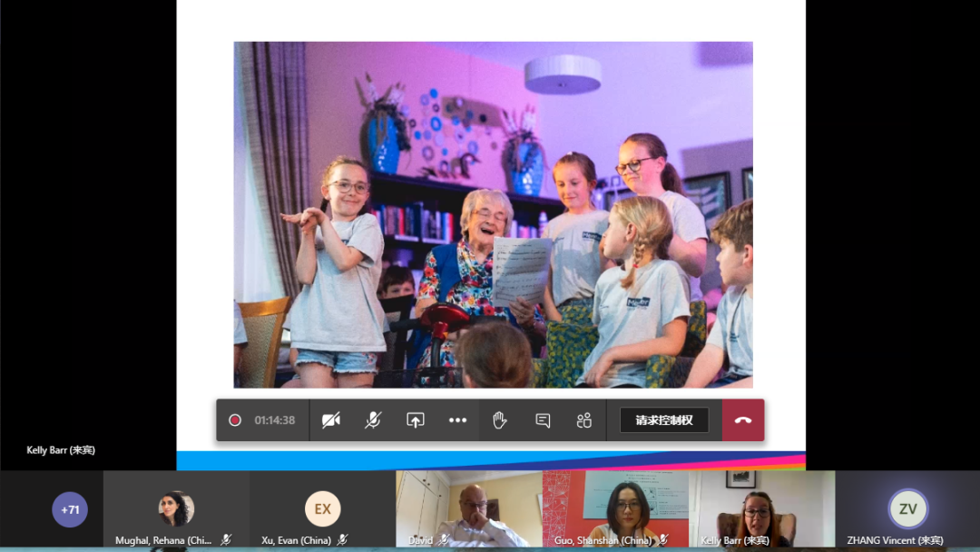Screen dimensions: 980x552
Task: Show the meeting chat panel
Action: click(x=543, y=420)
